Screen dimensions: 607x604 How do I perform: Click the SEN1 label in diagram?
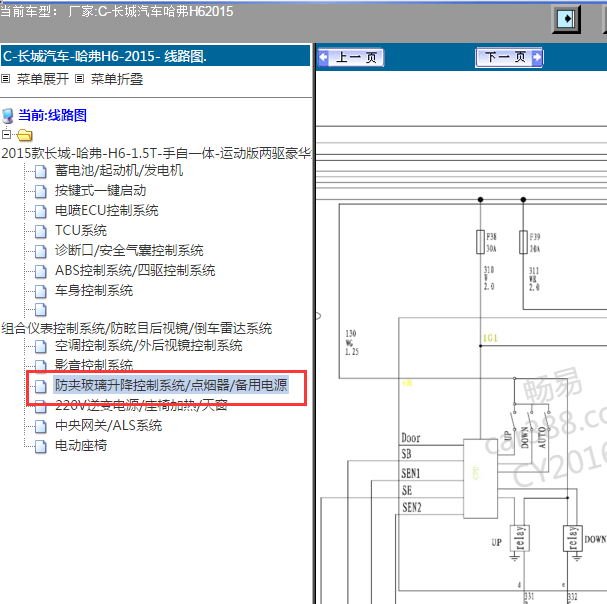click(411, 473)
